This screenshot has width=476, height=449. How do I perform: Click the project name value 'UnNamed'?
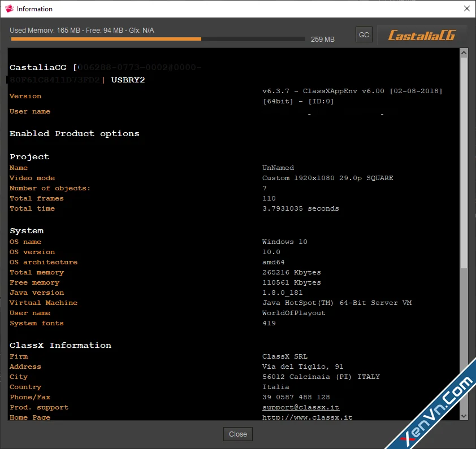click(x=278, y=168)
